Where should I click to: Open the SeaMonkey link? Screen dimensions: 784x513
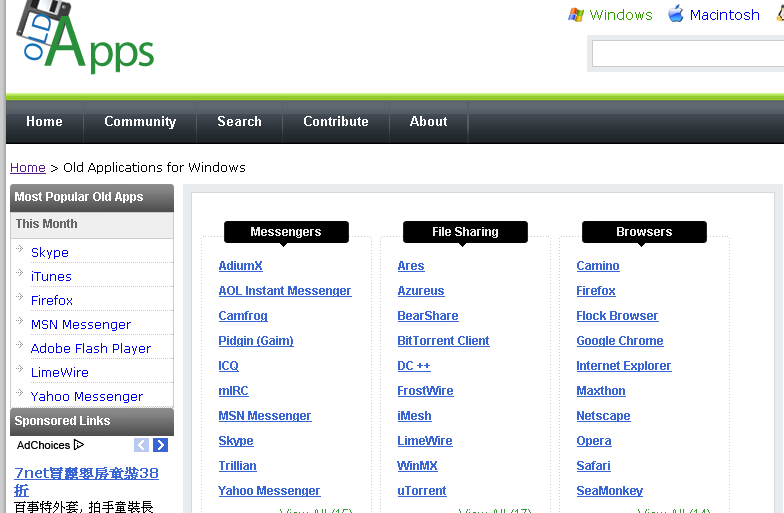point(610,491)
